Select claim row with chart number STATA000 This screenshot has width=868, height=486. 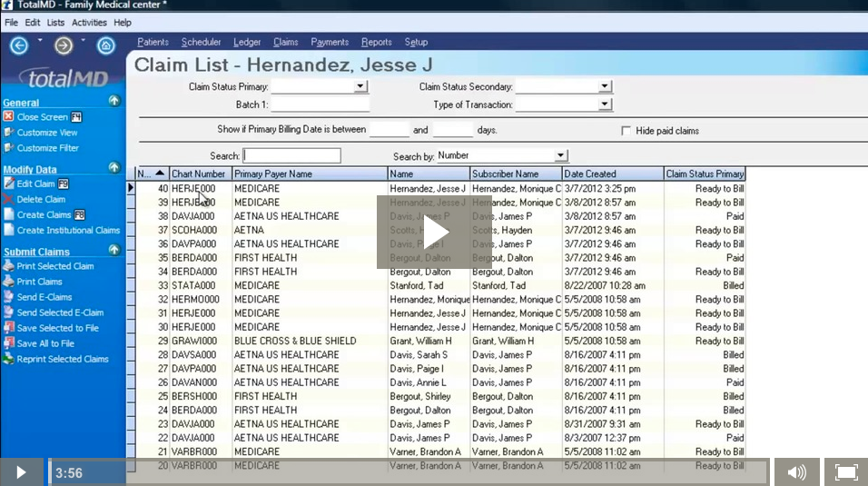pos(440,285)
